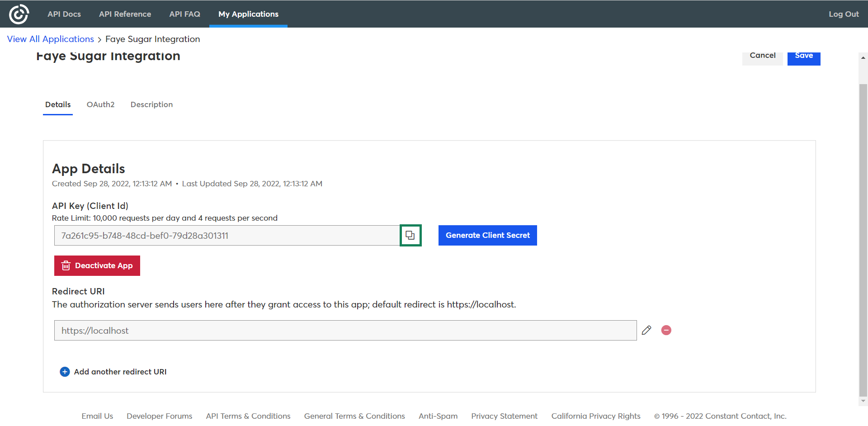Image resolution: width=868 pixels, height=426 pixels.
Task: Generate a new client secret
Action: click(x=487, y=236)
